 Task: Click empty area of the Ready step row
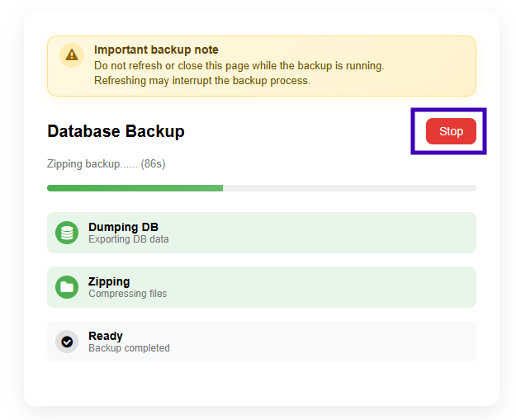pos(323,342)
